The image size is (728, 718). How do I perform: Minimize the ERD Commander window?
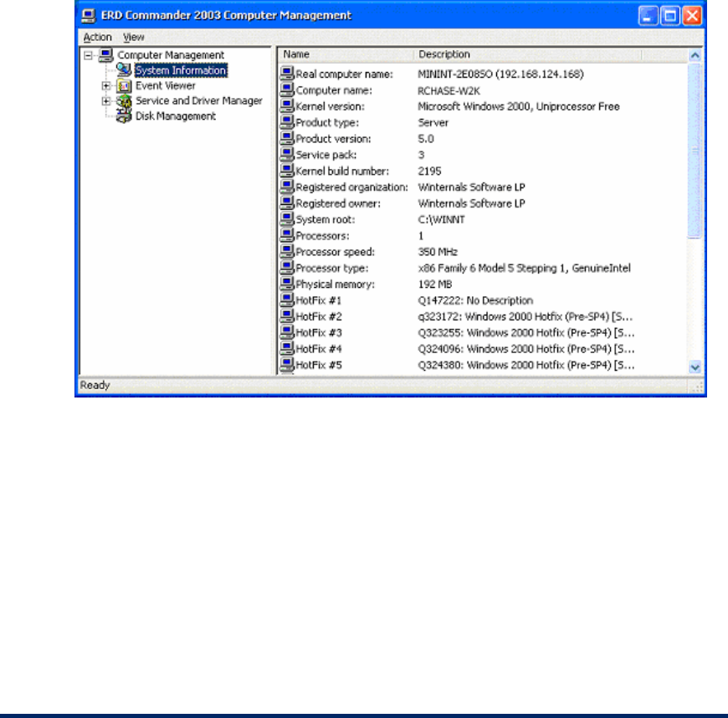649,16
